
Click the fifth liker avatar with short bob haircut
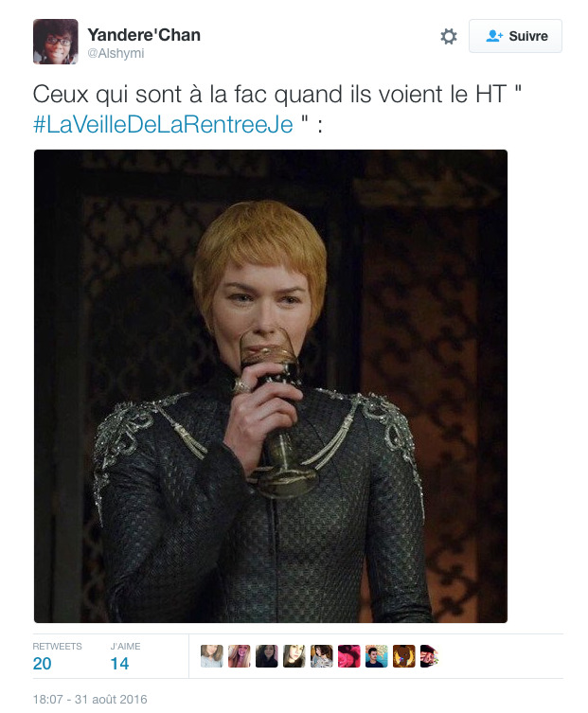click(322, 656)
